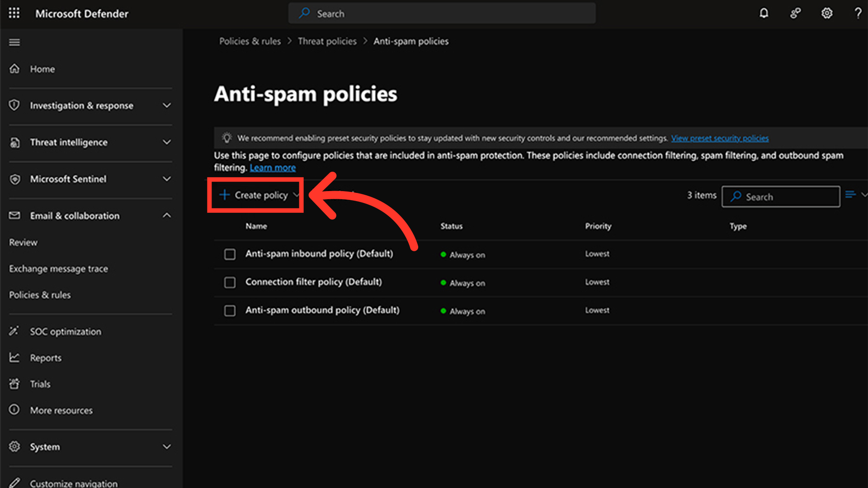Click the notifications bell icon
This screenshot has height=488, width=868.
(764, 13)
